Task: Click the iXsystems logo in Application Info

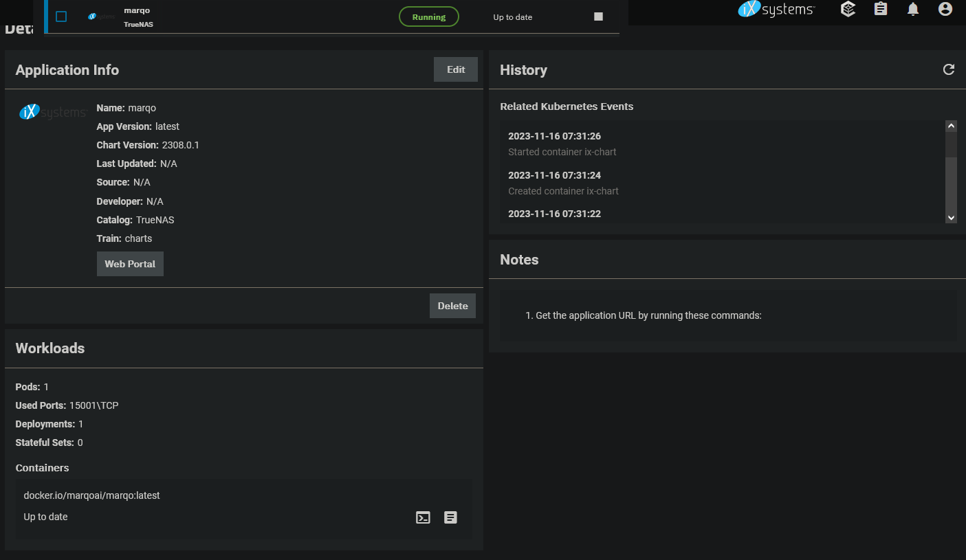Action: coord(52,112)
